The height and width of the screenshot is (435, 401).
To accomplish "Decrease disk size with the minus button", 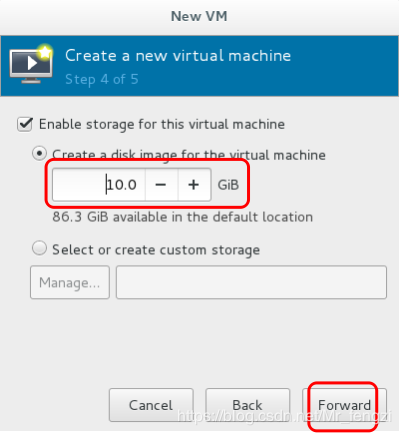I will [x=161, y=185].
